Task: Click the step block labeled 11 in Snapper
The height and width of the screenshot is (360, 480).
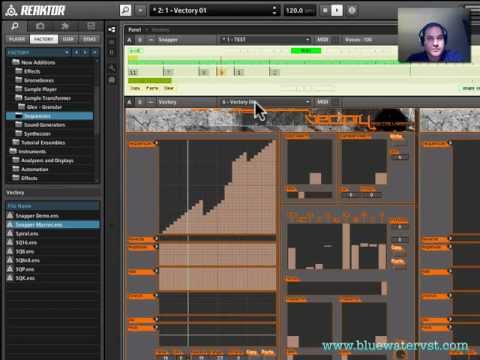Action: click(x=133, y=72)
